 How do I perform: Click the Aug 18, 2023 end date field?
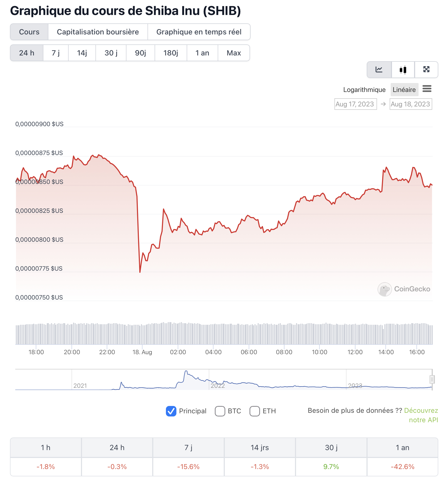410,104
